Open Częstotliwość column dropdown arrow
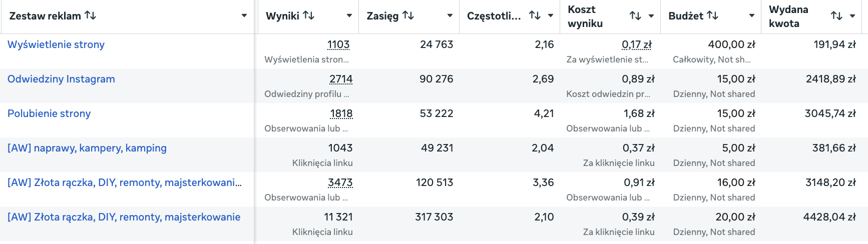The width and height of the screenshot is (868, 244). [551, 15]
